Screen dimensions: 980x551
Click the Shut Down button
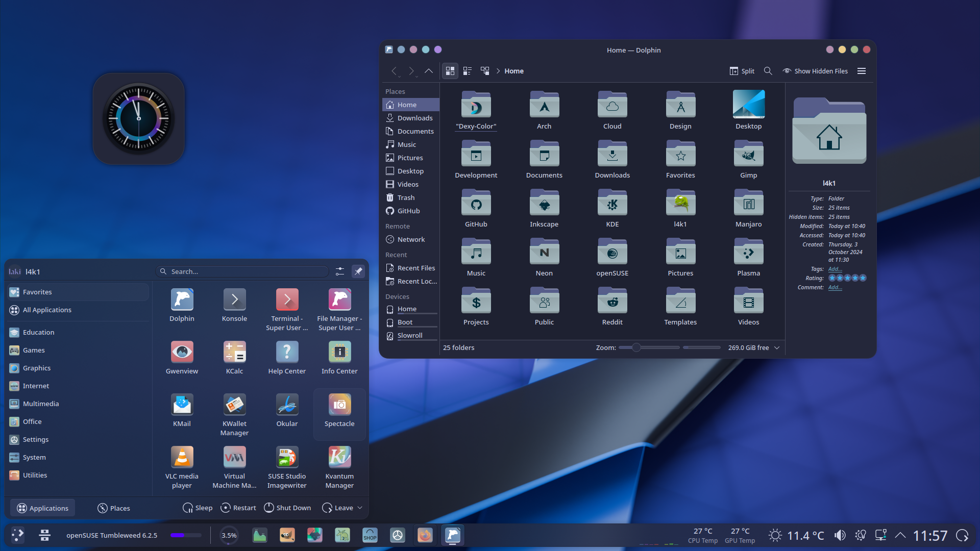287,508
